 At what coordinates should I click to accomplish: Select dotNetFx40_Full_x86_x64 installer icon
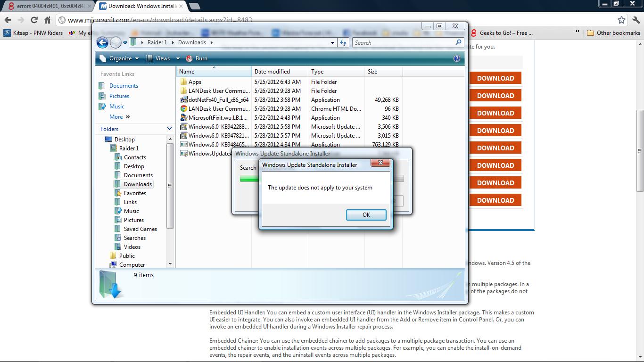184,100
